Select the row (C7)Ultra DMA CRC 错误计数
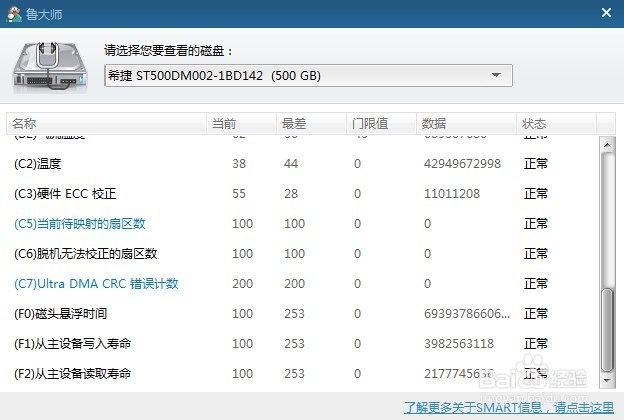The width and height of the screenshot is (624, 420). pos(302,284)
